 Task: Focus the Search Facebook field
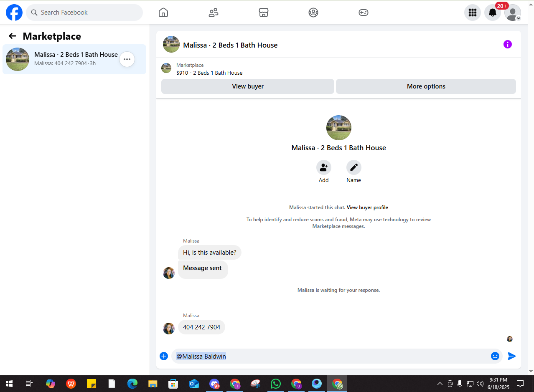[x=84, y=13]
